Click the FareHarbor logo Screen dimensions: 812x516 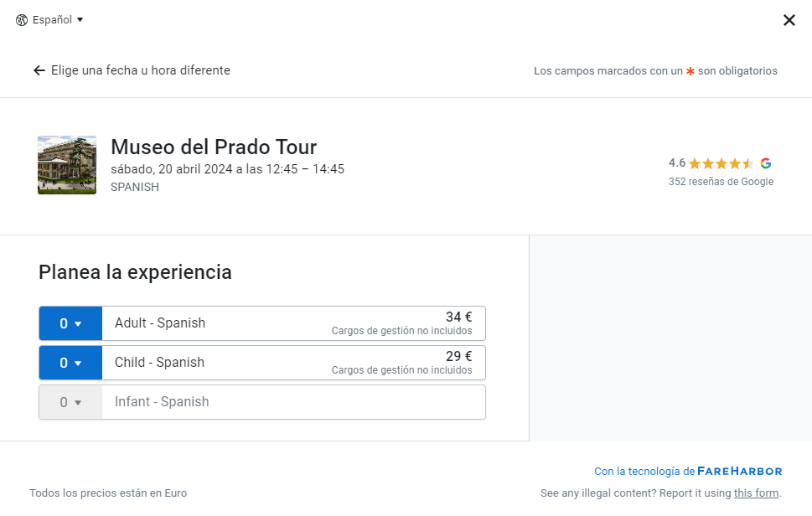coord(739,472)
